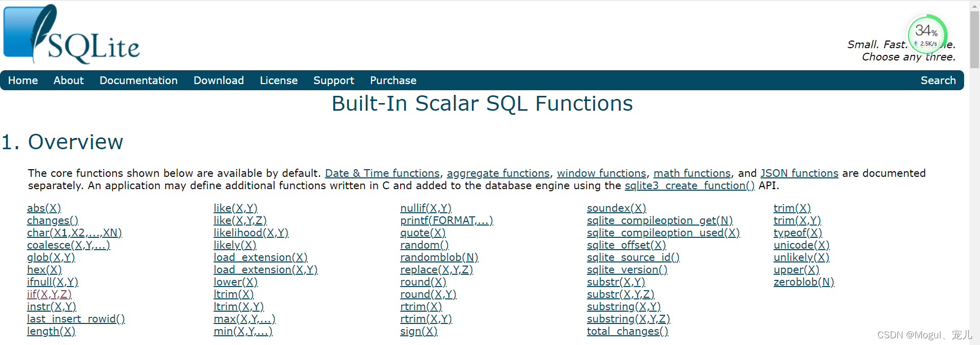980x345 pixels.
Task: Open the ifnull(X,Y) link
Action: click(x=53, y=282)
